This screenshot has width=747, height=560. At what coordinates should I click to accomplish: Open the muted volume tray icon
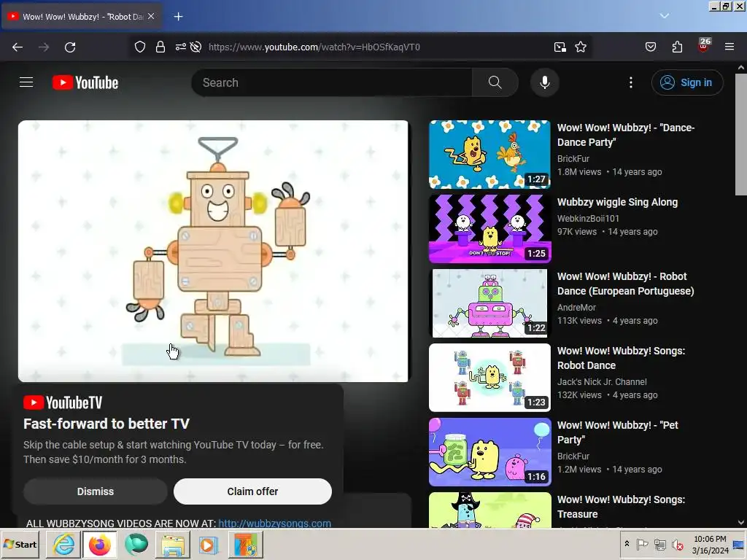pos(677,544)
